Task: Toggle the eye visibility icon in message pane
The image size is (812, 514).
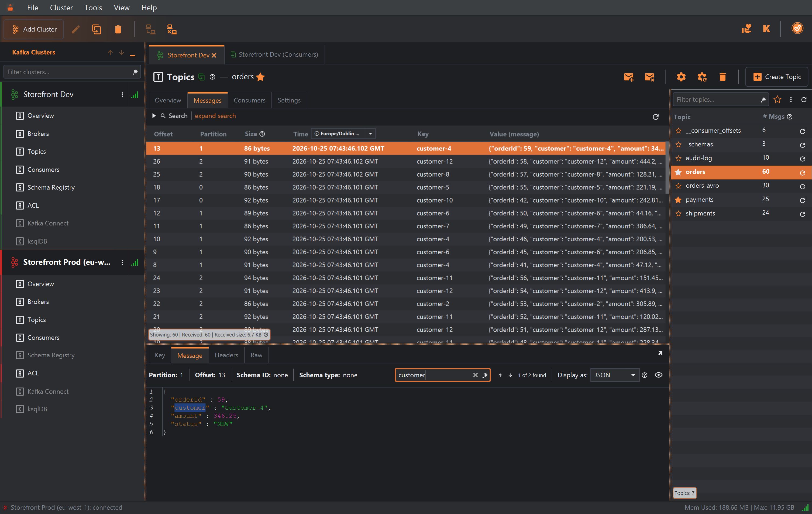Action: tap(658, 375)
